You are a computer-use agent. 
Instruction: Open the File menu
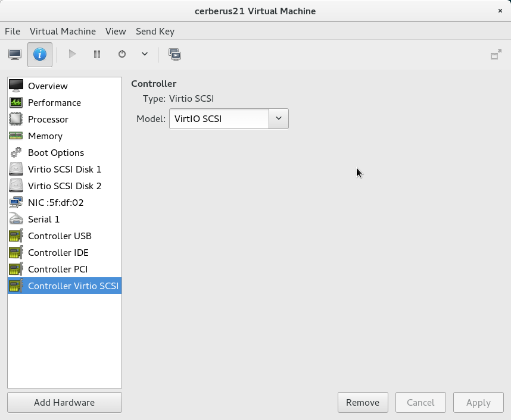tap(13, 31)
